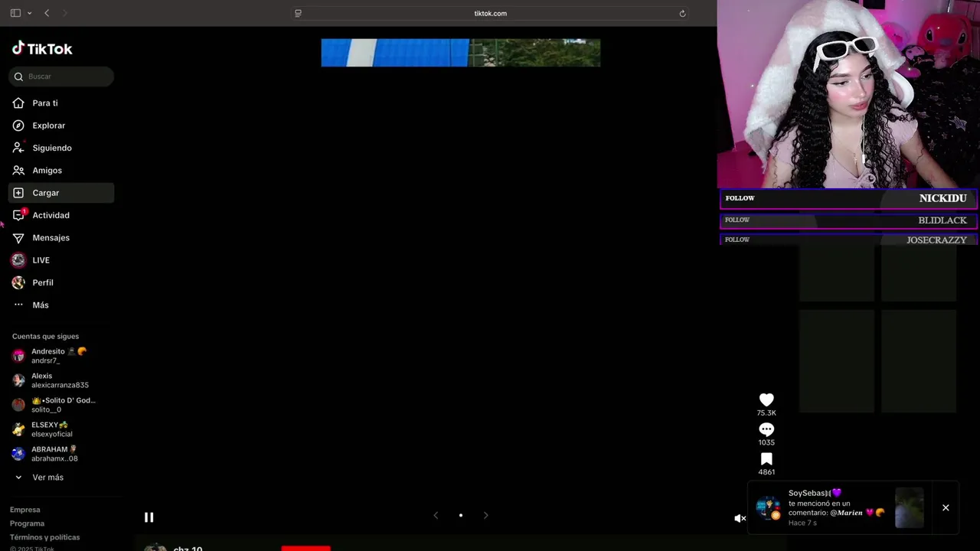Screen dimensions: 980x551
Task: Unmute the video sound
Action: pos(740,518)
